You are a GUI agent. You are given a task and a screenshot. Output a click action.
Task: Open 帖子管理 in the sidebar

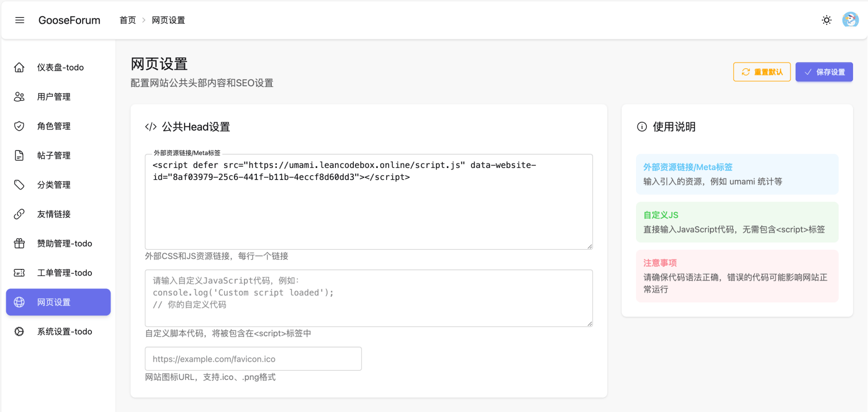pos(58,156)
